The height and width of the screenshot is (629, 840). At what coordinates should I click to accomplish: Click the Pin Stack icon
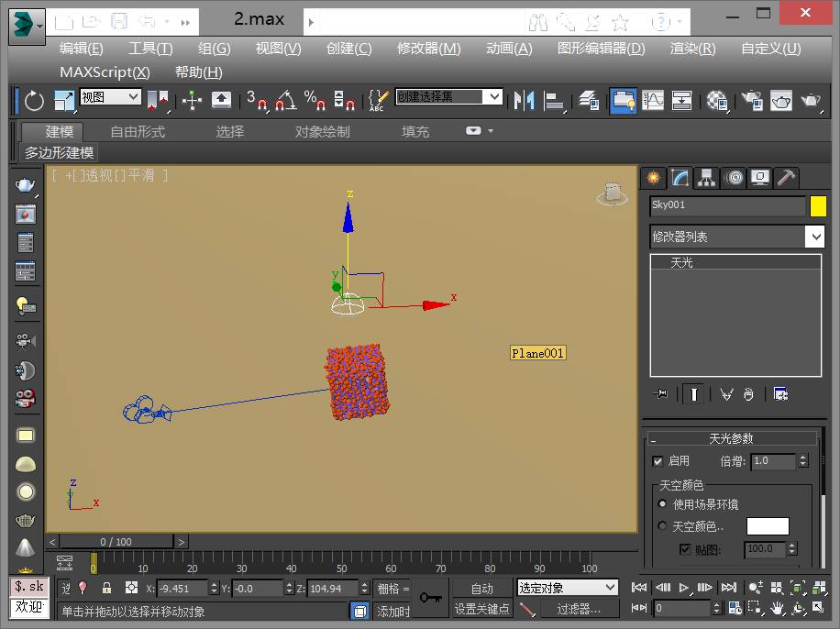660,394
